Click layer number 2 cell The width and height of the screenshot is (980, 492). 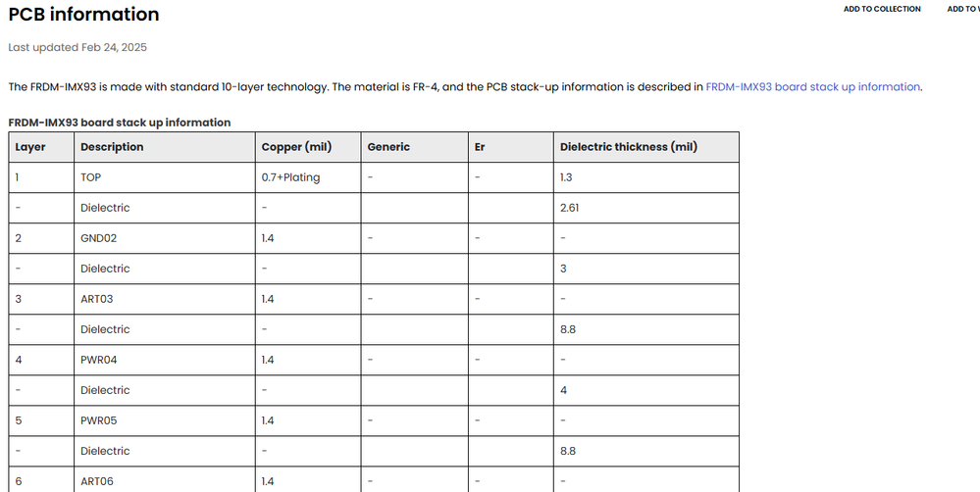[41, 238]
